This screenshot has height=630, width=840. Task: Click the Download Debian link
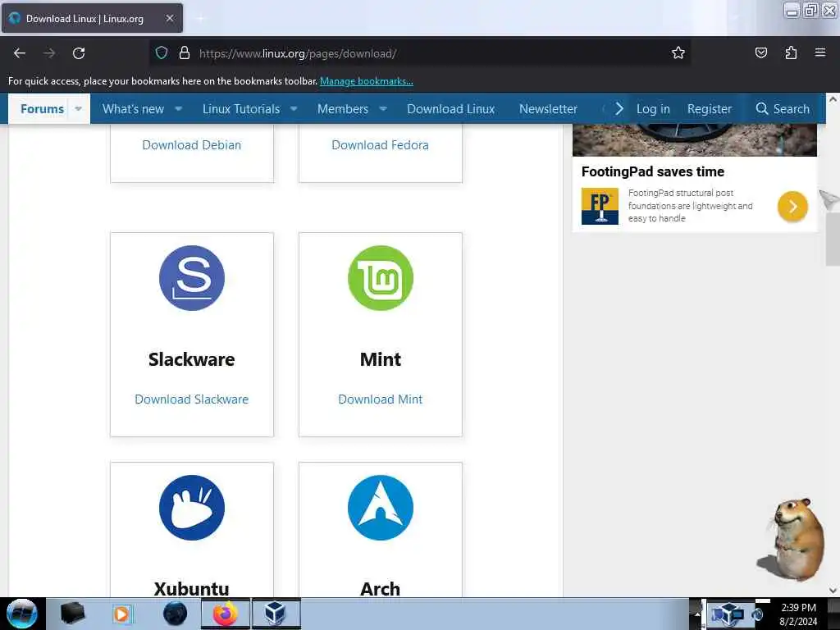192,144
